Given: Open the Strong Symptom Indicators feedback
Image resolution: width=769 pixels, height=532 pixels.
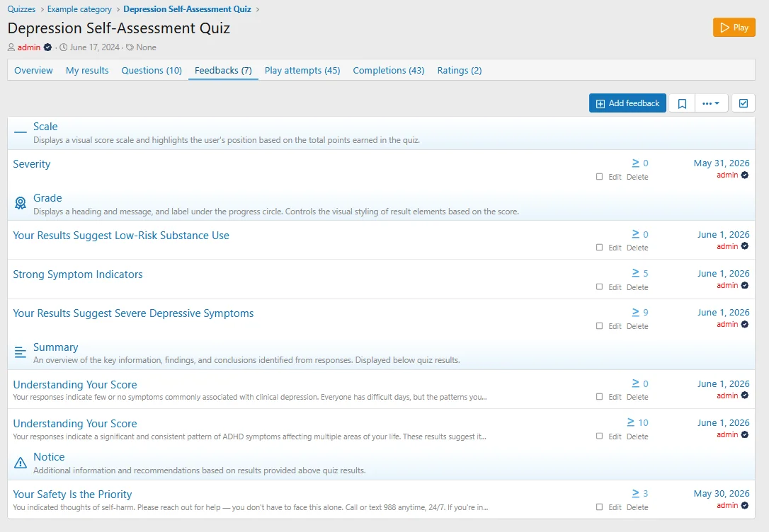Looking at the screenshot, I should pyautogui.click(x=78, y=274).
